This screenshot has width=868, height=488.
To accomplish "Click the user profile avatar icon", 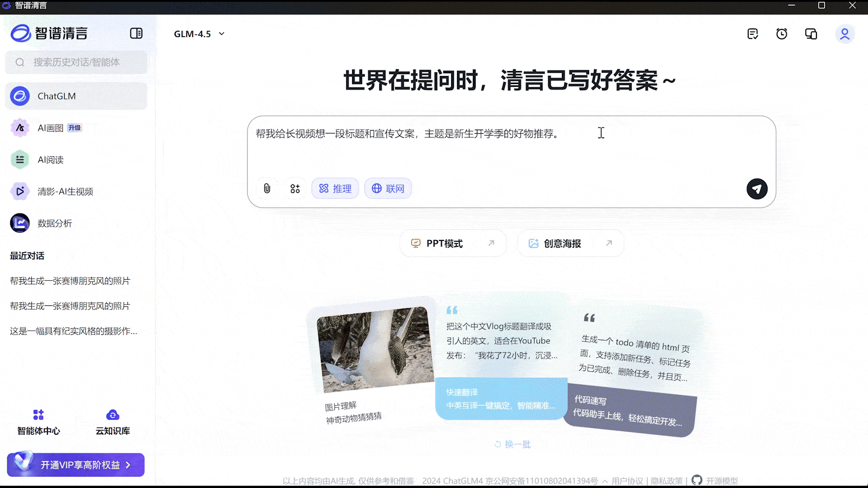I will [x=844, y=34].
